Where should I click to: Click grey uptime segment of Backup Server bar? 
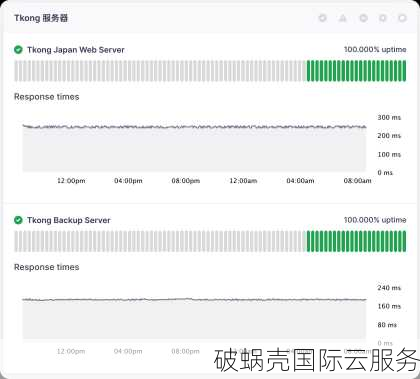click(x=160, y=241)
